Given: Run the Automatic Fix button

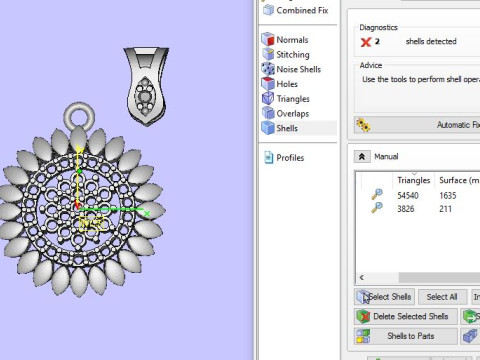Looking at the screenshot, I should pyautogui.click(x=417, y=125).
